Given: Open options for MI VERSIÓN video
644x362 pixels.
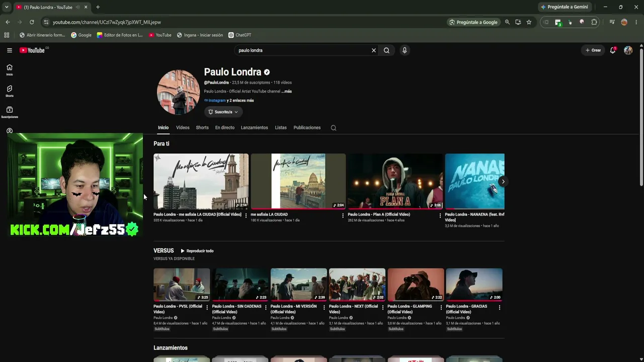Looking at the screenshot, I should (324, 307).
